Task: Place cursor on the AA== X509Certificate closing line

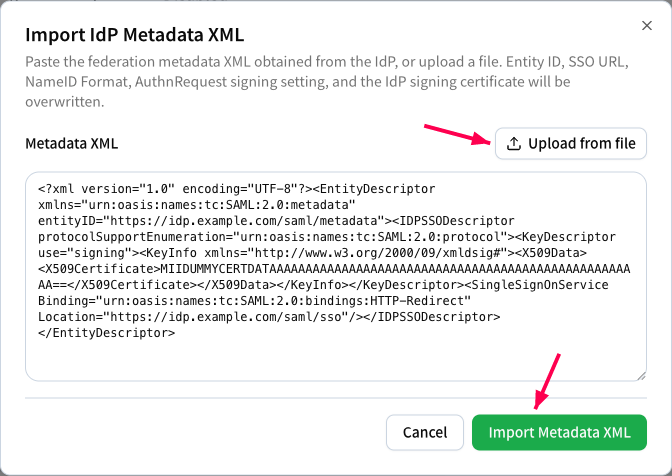Action: click(323, 285)
